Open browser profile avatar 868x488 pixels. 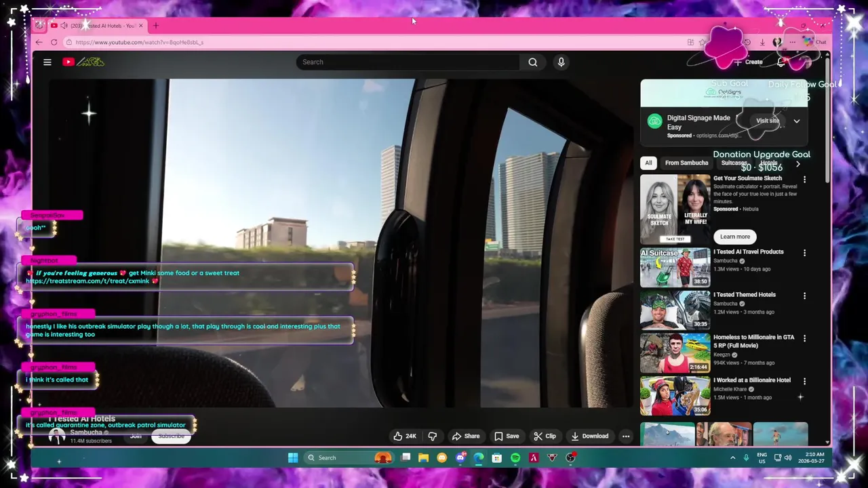777,42
